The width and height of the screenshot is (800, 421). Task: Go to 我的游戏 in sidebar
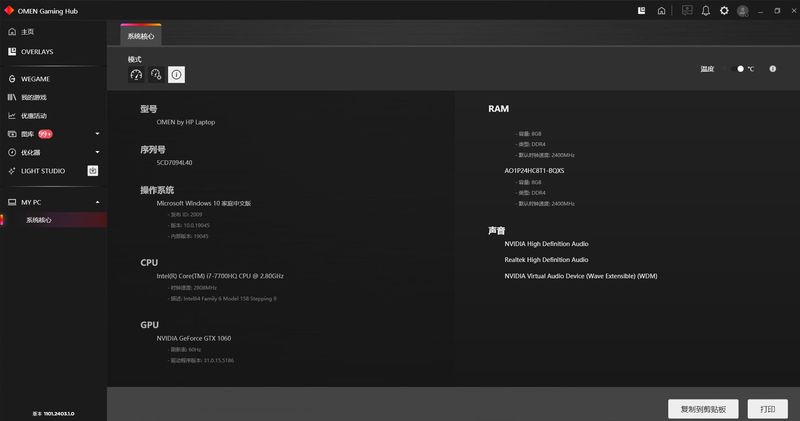pos(34,97)
